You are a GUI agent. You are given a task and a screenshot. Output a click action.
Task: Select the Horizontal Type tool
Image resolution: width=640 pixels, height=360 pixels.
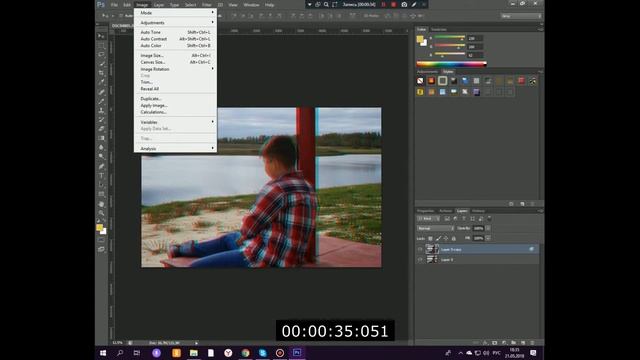(x=101, y=176)
